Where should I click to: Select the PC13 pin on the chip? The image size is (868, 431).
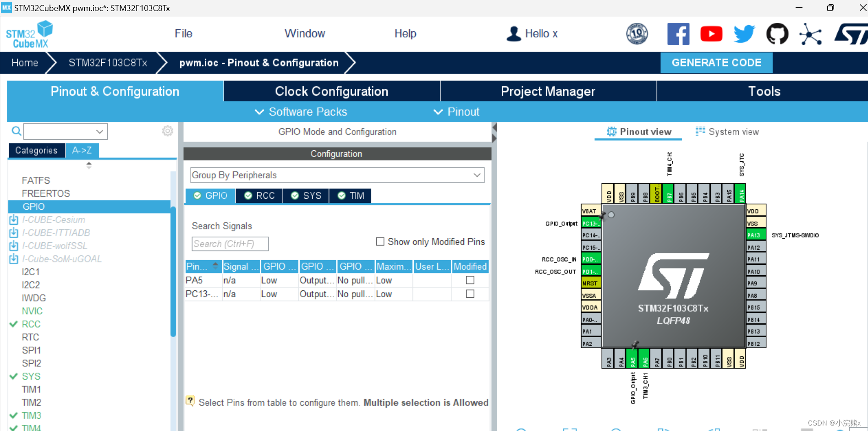click(591, 224)
